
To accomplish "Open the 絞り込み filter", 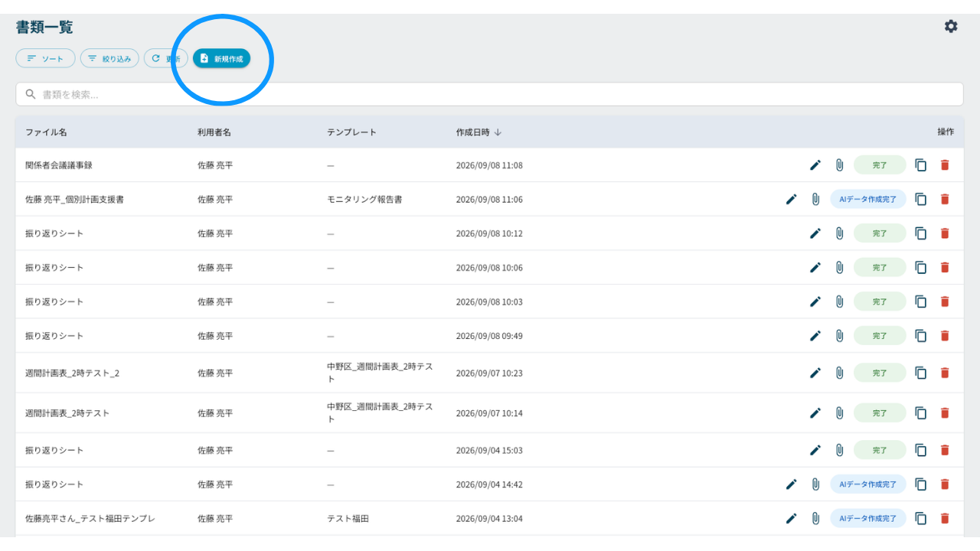I will coord(109,58).
